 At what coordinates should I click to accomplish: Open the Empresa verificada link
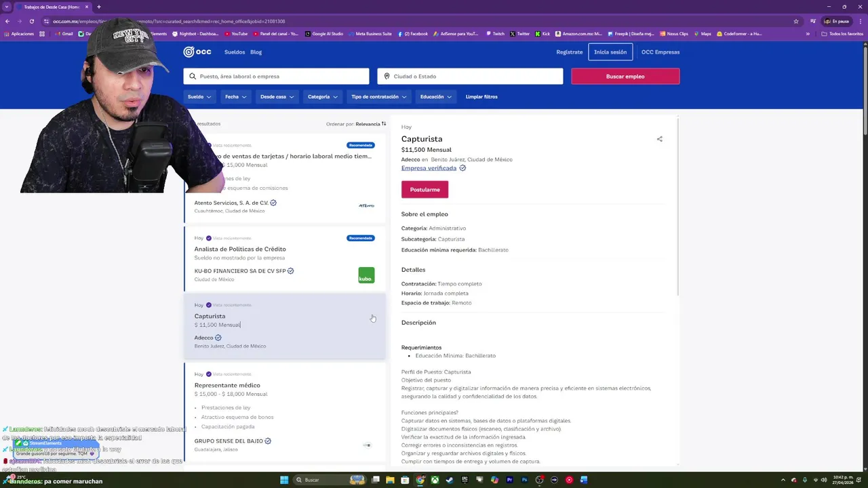[x=429, y=168]
